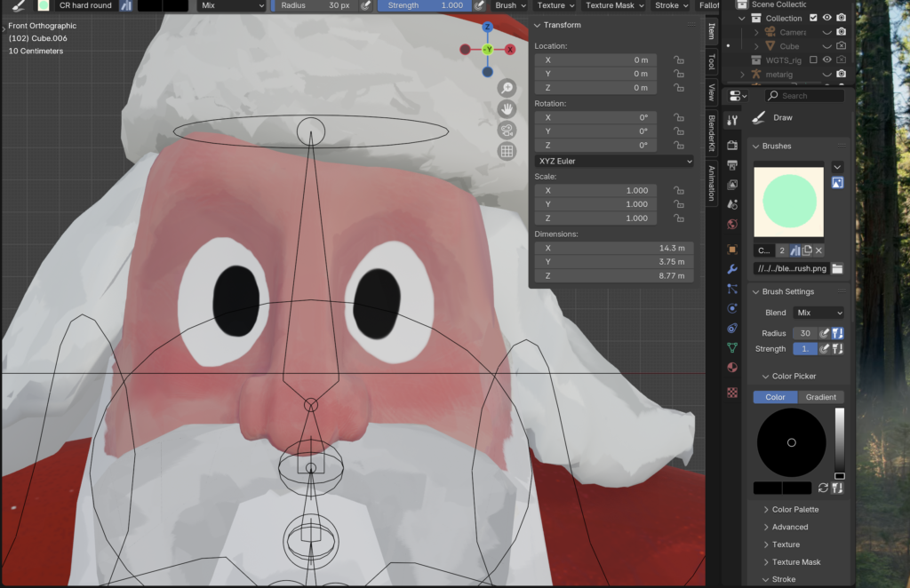Open the Output properties printer icon
910x588 pixels.
[732, 165]
